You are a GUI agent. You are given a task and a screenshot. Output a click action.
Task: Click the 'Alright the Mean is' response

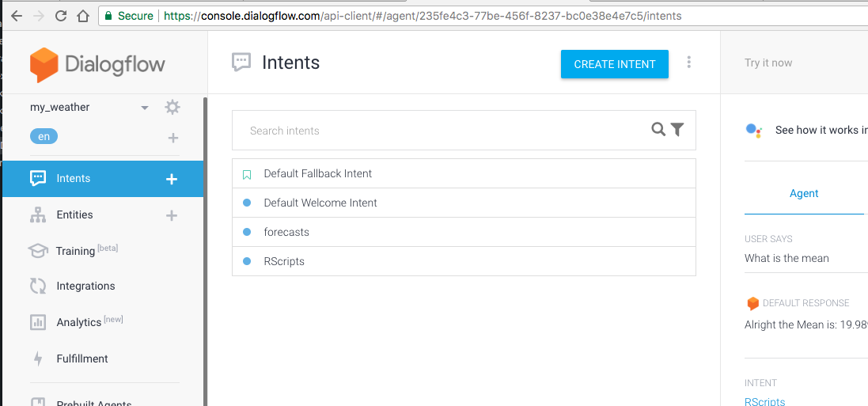tap(806, 324)
